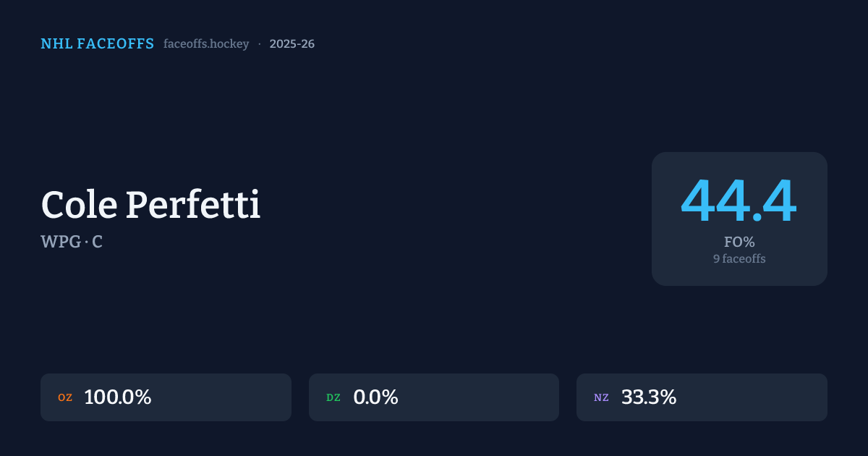Select the FO% label under 44.4
This screenshot has width=868, height=456.
[x=739, y=242]
